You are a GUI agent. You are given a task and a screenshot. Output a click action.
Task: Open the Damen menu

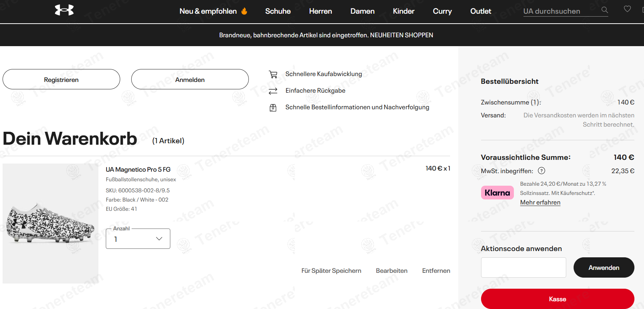click(x=362, y=11)
